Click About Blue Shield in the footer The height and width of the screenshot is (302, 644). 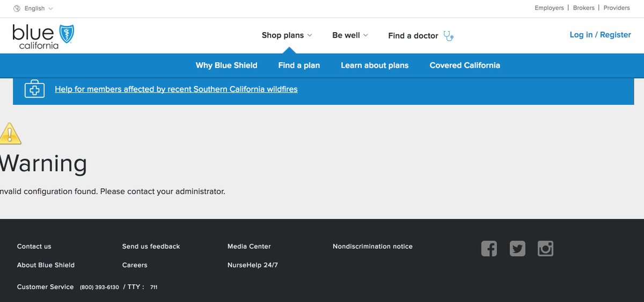[x=46, y=265]
